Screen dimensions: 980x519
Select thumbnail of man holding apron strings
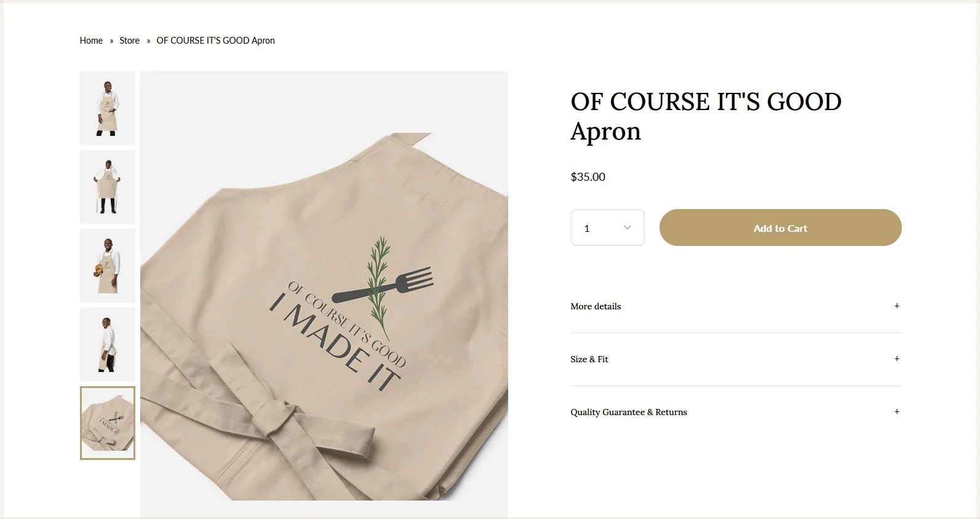point(108,187)
